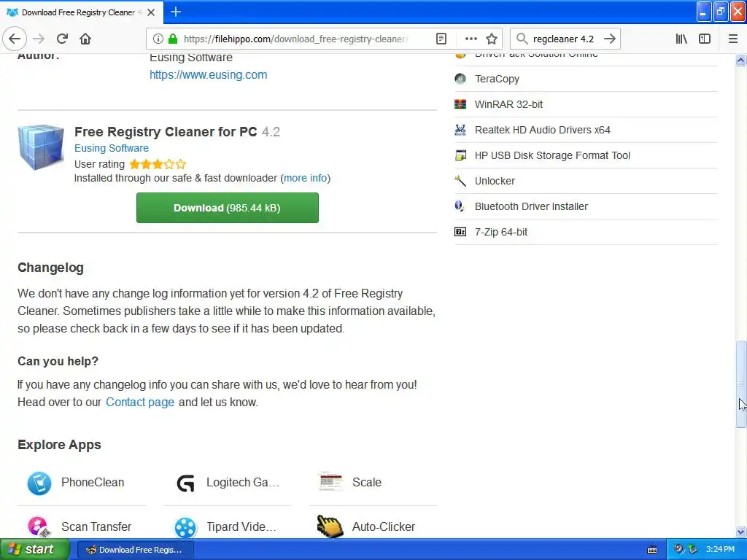Image resolution: width=747 pixels, height=560 pixels.
Task: Open the Contact page link
Action: (140, 402)
